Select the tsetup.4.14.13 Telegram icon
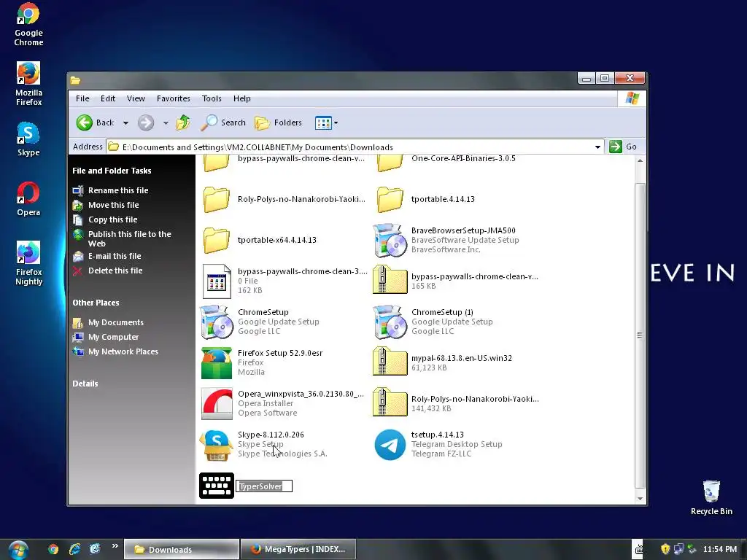 pyautogui.click(x=390, y=445)
